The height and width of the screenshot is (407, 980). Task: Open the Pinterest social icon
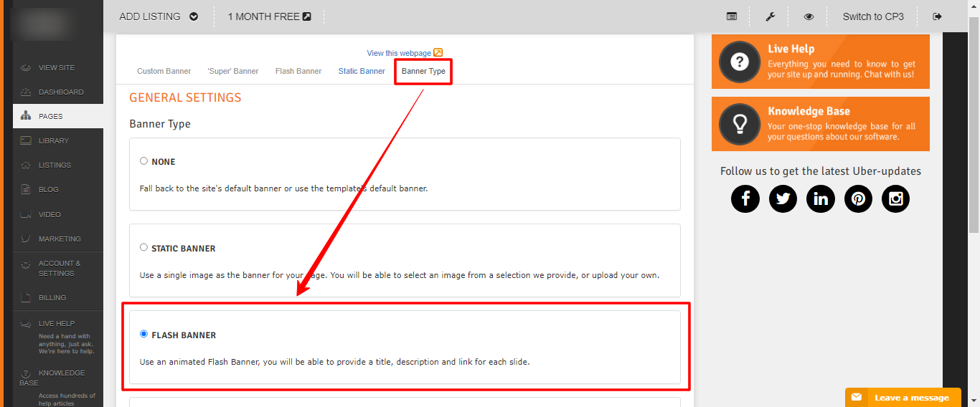pos(858,198)
